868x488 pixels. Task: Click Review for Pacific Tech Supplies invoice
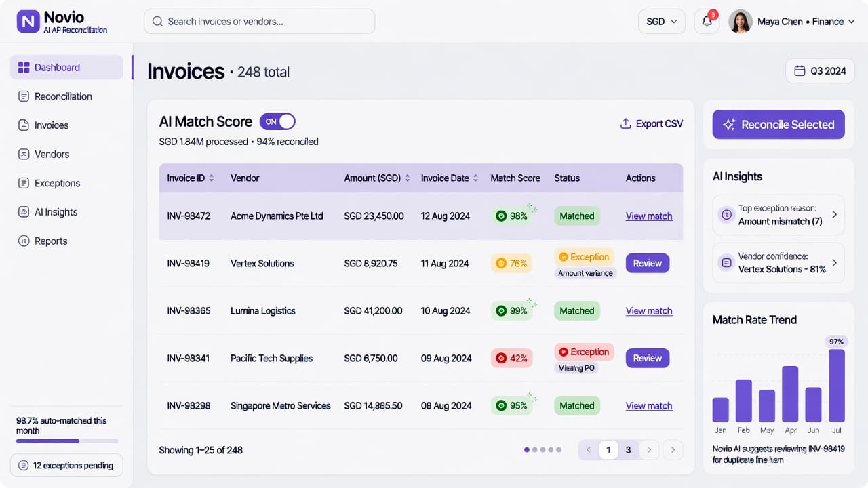point(648,359)
